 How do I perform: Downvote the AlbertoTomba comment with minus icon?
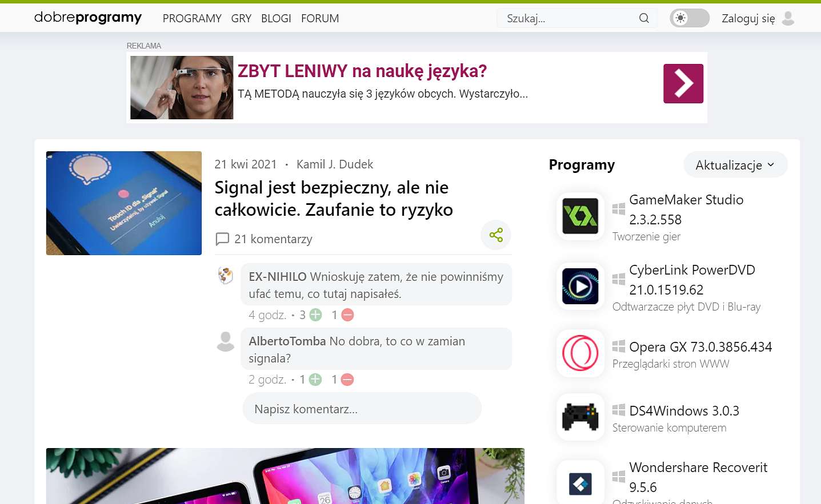tap(347, 380)
